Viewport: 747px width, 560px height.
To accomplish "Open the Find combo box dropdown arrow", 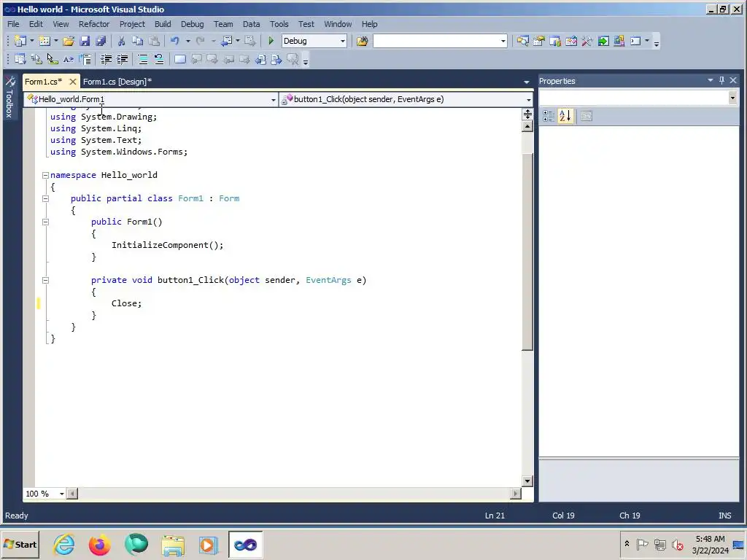I will (x=503, y=41).
